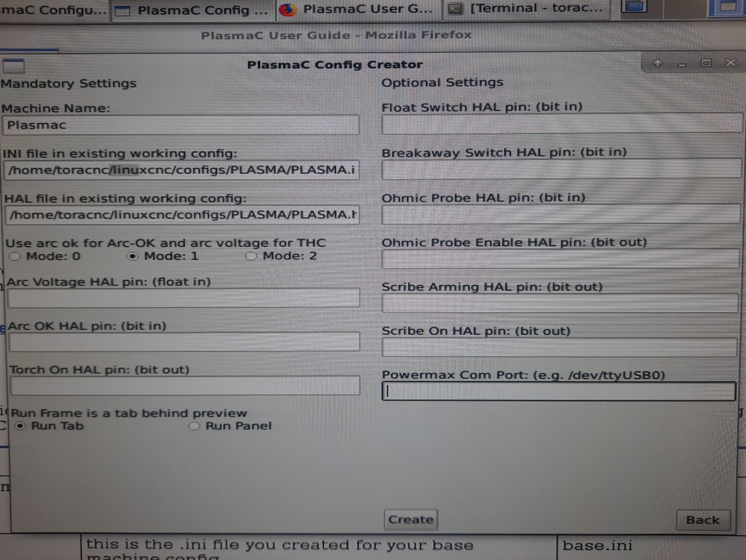This screenshot has width=746, height=560.
Task: Switch to the maC Configu... taskbar item
Action: pyautogui.click(x=54, y=10)
